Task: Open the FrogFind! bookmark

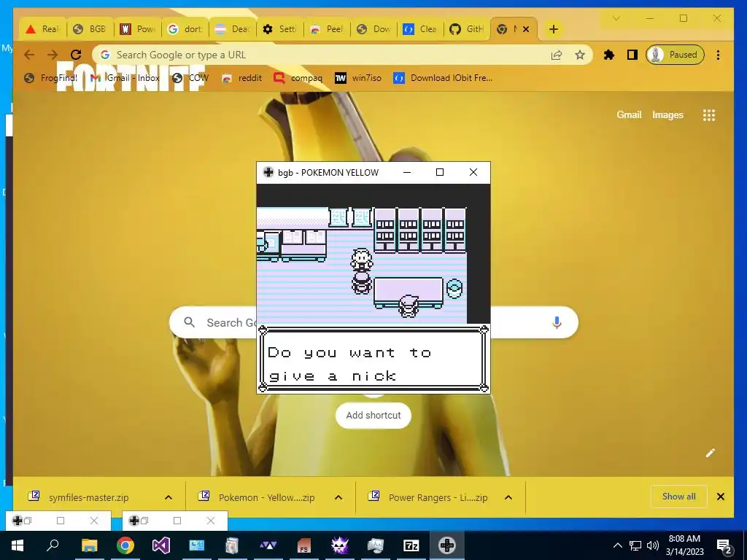Action: (50, 78)
